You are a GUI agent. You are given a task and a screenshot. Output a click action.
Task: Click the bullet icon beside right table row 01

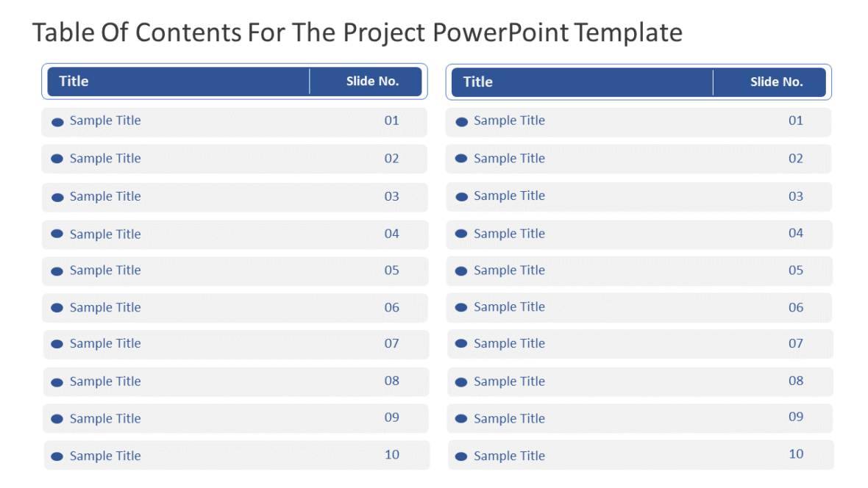(462, 122)
